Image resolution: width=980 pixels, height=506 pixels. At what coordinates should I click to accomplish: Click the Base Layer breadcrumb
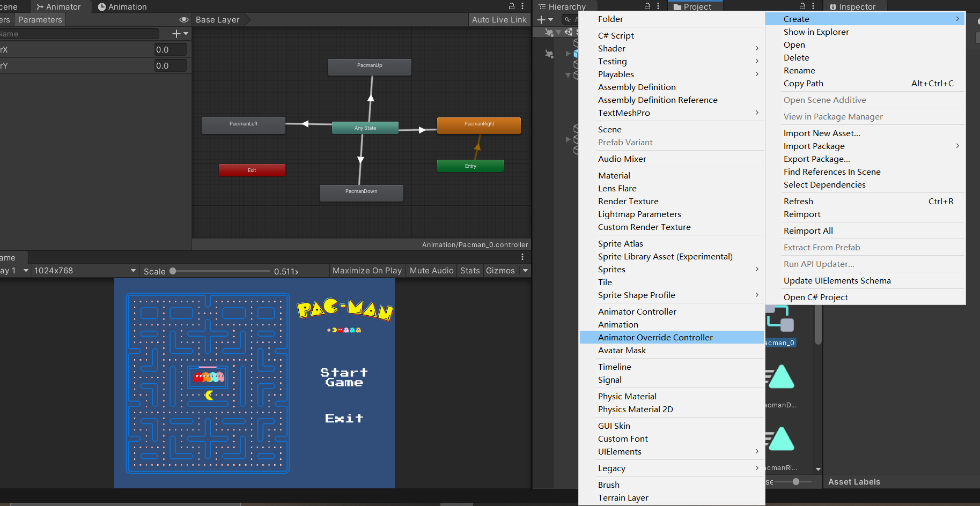(x=218, y=20)
